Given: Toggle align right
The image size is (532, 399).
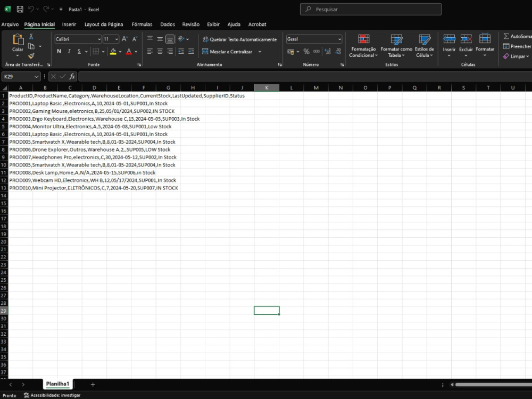Looking at the screenshot, I should (170, 52).
